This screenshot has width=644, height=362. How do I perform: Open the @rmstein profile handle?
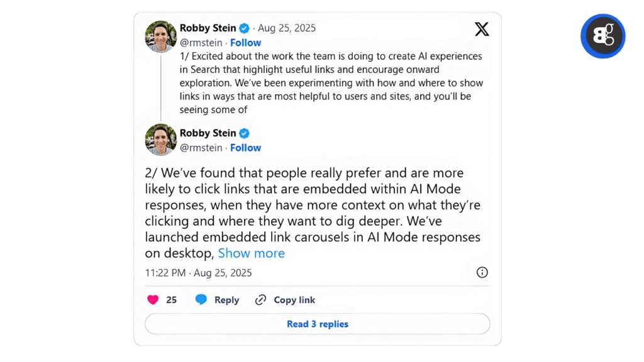pyautogui.click(x=201, y=42)
